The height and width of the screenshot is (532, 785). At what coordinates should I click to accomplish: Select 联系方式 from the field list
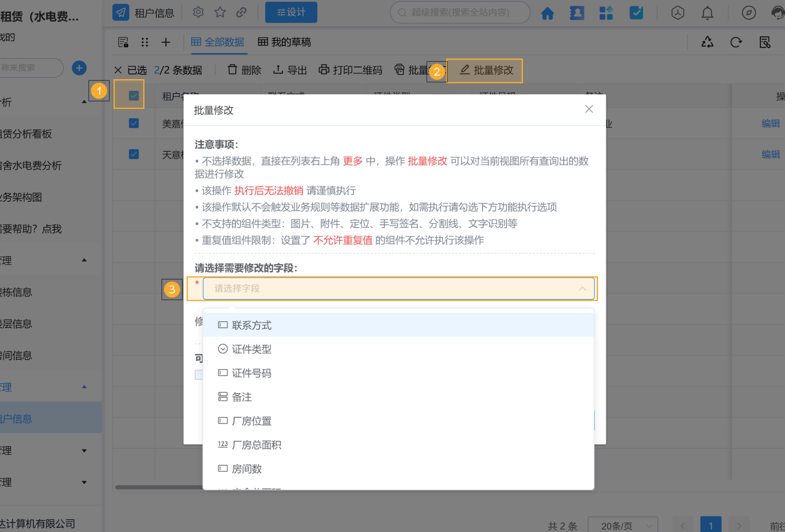point(251,325)
